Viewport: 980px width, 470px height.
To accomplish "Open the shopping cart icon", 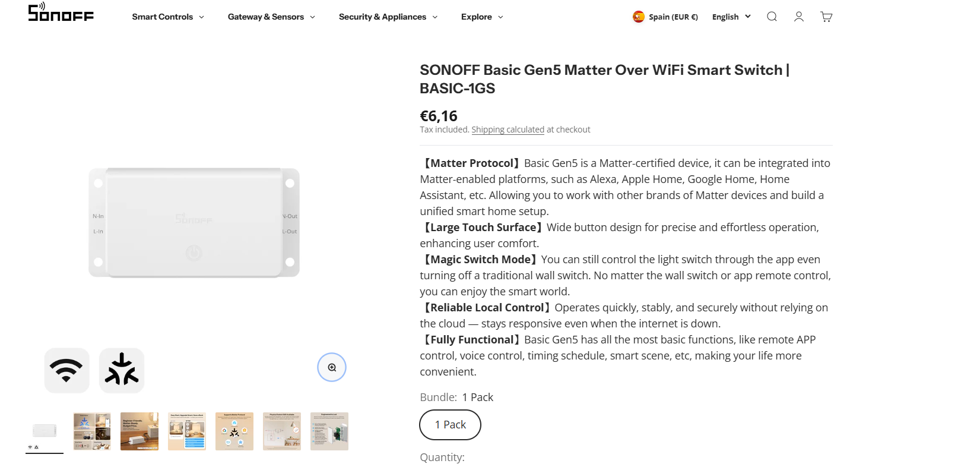I will pos(826,17).
